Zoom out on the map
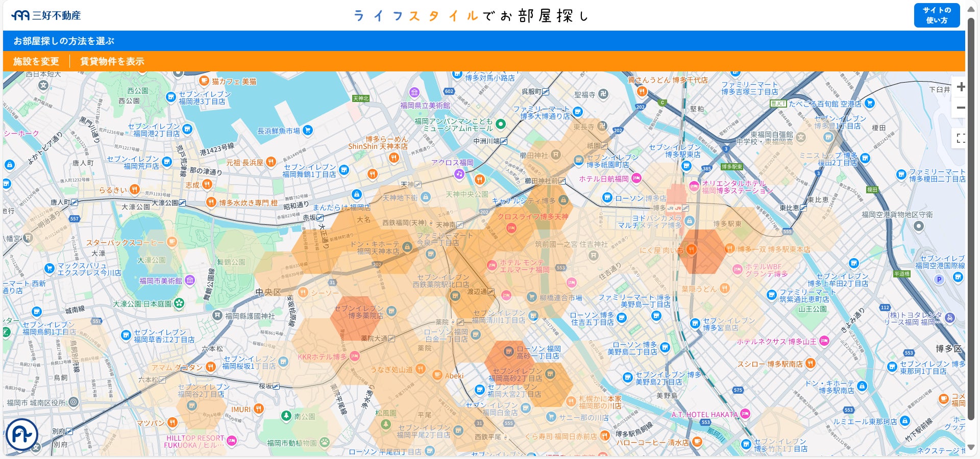 point(960,108)
